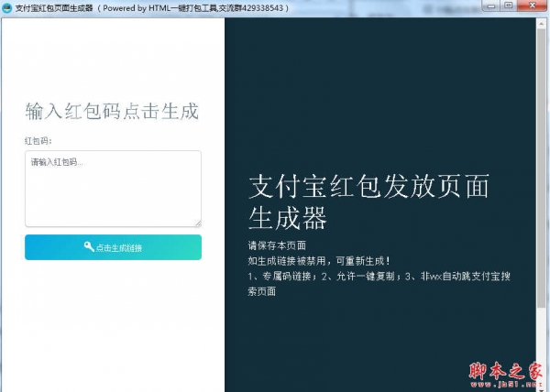This screenshot has width=550, height=392.
Task: Click the text 请保存本页面
Action: coord(277,245)
